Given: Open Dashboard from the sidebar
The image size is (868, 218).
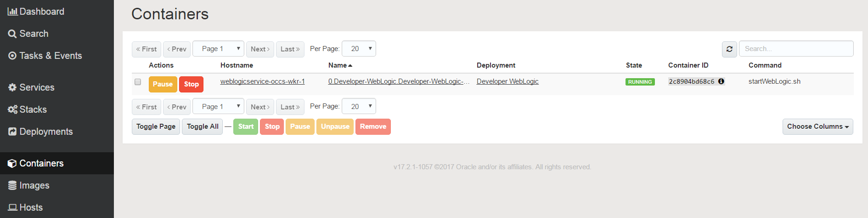Looking at the screenshot, I should tap(36, 11).
